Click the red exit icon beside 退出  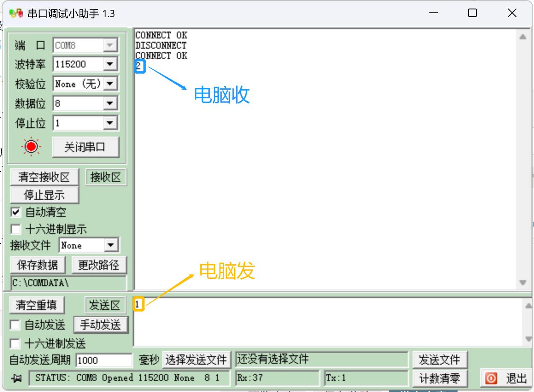coord(490,378)
